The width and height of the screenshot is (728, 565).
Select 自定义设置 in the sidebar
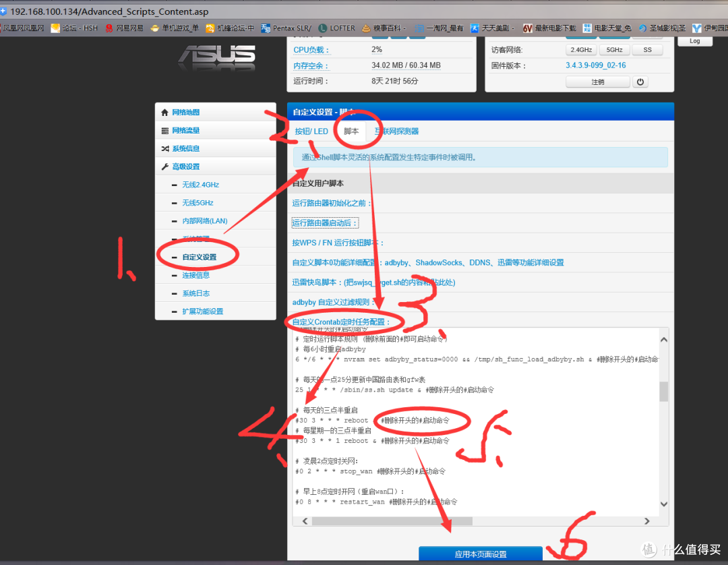pyautogui.click(x=199, y=257)
